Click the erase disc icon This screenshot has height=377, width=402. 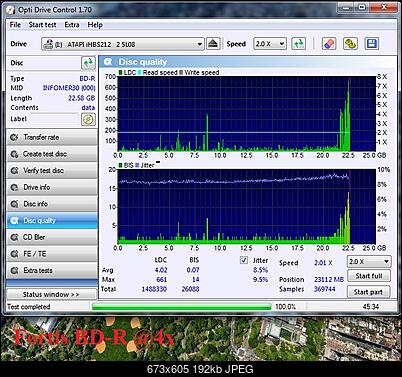coord(328,44)
